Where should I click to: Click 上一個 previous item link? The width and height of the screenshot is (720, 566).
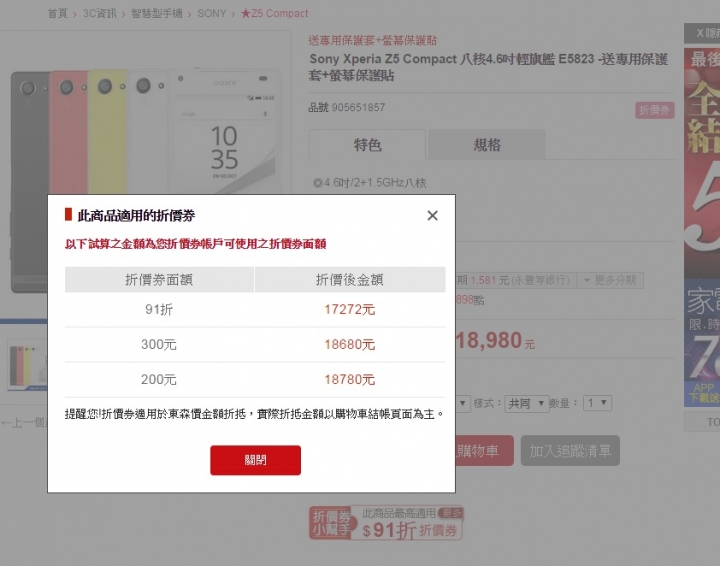tap(24, 422)
